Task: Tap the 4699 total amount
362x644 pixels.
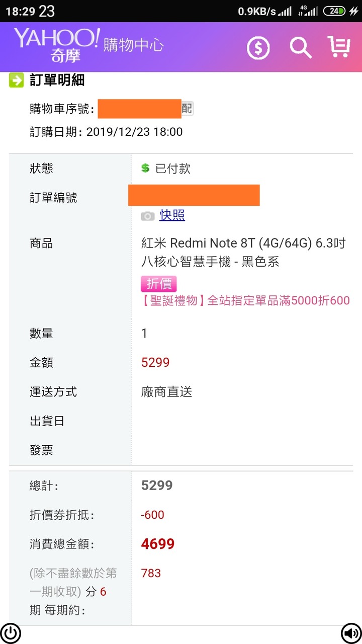Action: [158, 544]
